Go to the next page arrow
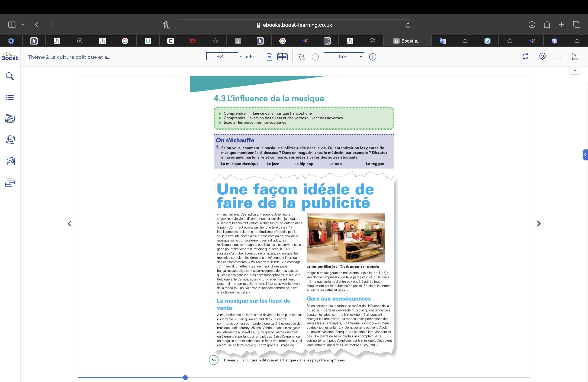Image resolution: width=588 pixels, height=382 pixels. tap(539, 224)
